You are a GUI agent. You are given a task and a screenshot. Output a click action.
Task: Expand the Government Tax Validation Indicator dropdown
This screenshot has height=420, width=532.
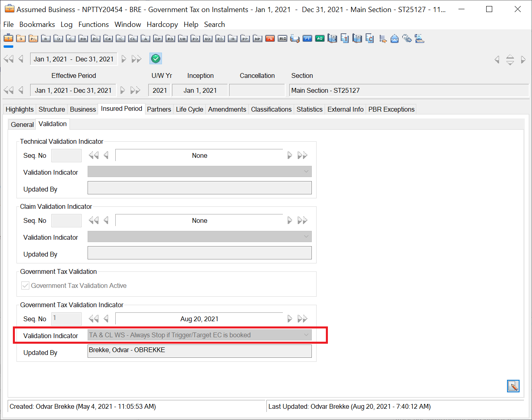coord(306,335)
